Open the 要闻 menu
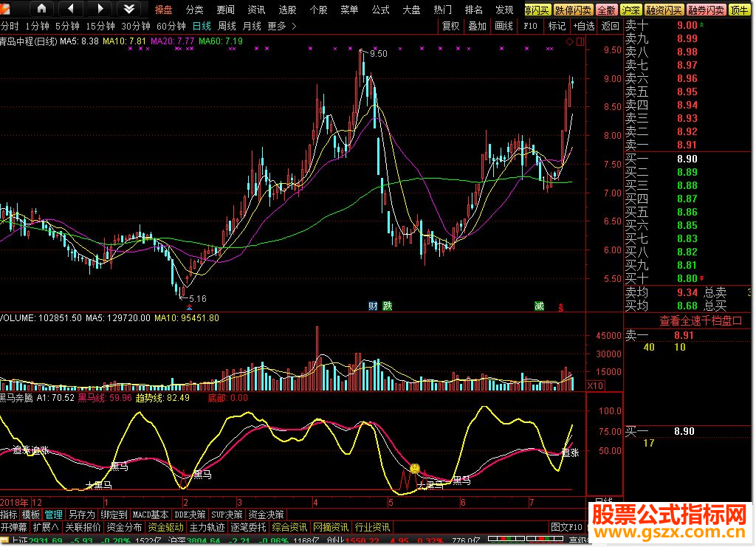Image resolution: width=756 pixels, height=547 pixels. tap(225, 10)
